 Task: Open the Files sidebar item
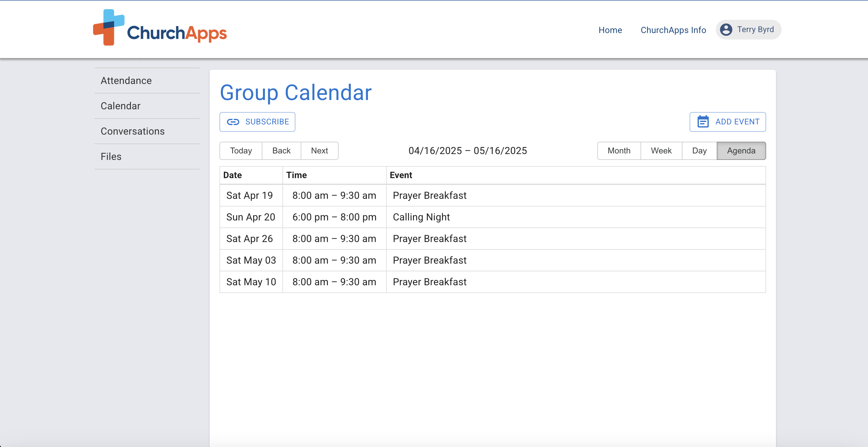(111, 157)
